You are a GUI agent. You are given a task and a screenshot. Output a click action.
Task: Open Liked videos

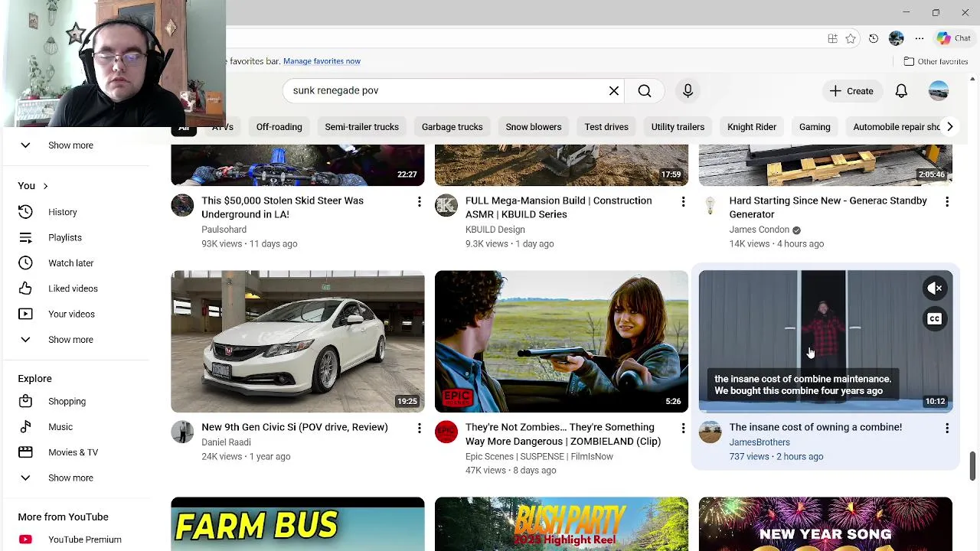[x=74, y=289]
